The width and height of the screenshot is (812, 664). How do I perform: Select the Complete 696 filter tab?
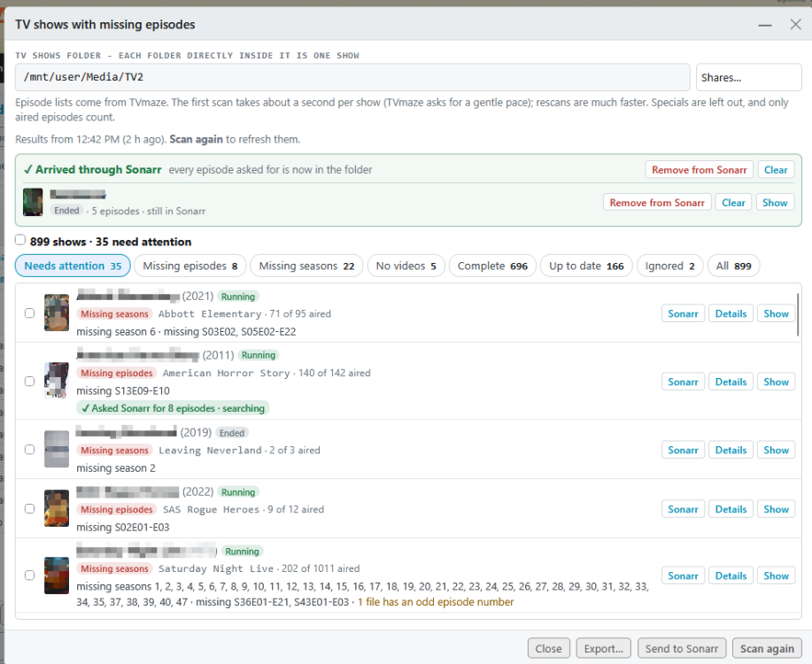(x=492, y=266)
